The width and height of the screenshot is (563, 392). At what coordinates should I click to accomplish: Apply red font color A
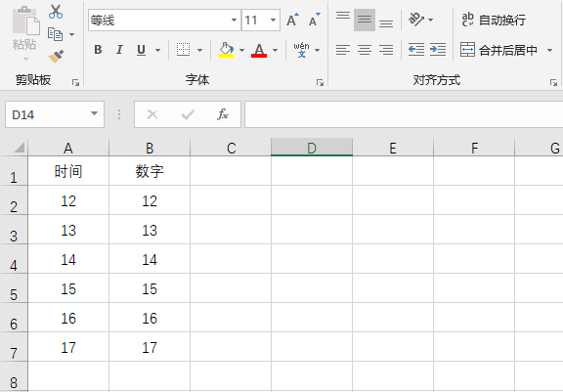tap(259, 50)
